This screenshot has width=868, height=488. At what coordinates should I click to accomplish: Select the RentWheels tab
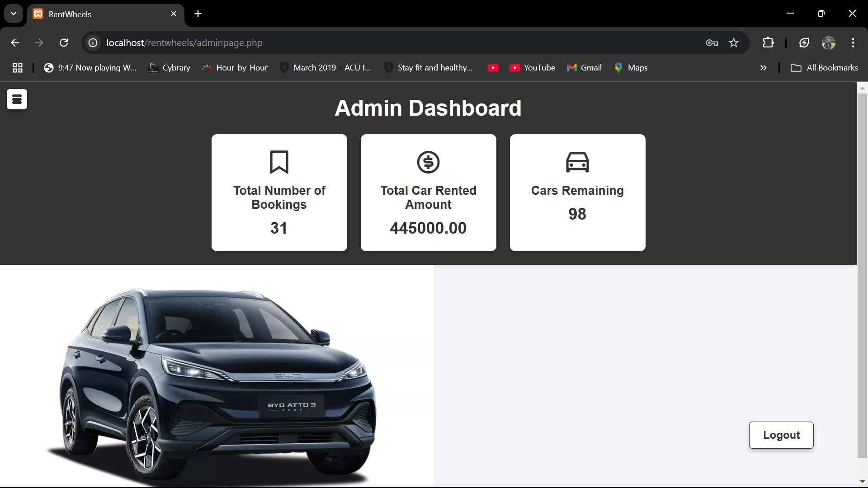105,14
